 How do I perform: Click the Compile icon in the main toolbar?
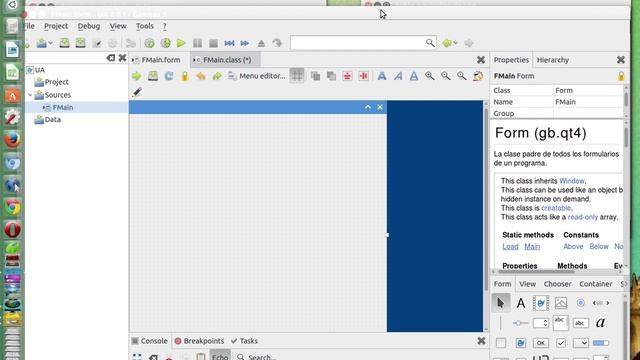(x=149, y=43)
